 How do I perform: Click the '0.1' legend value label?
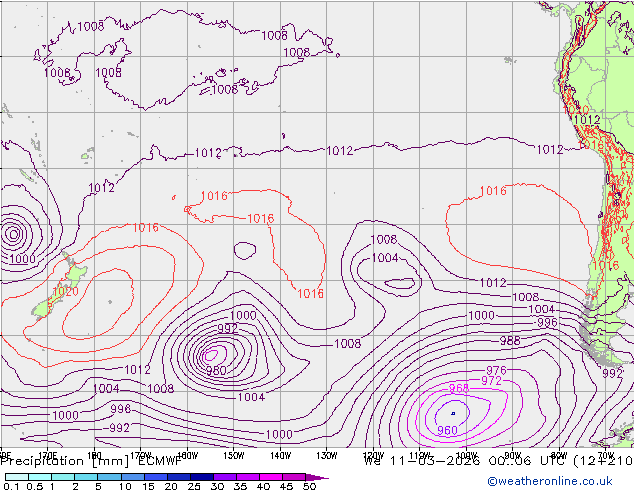tap(11, 486)
